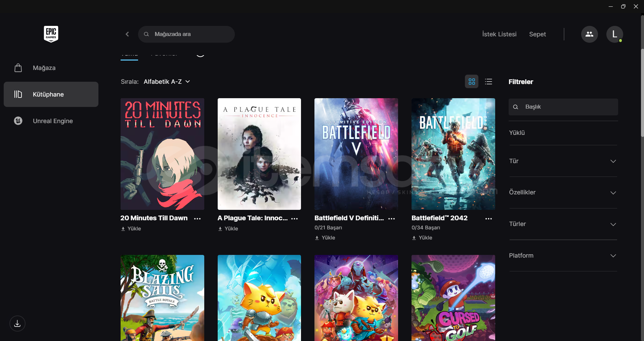Open Blazing Sails cover art
Screen dimensions: 644x341
[162, 298]
